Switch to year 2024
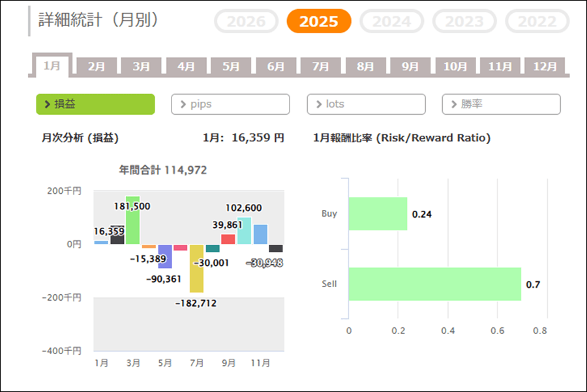Viewport: 587px width, 392px height. 392,22
